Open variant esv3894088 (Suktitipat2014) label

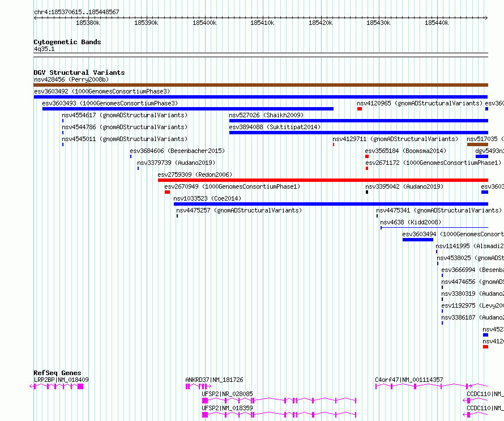275,127
